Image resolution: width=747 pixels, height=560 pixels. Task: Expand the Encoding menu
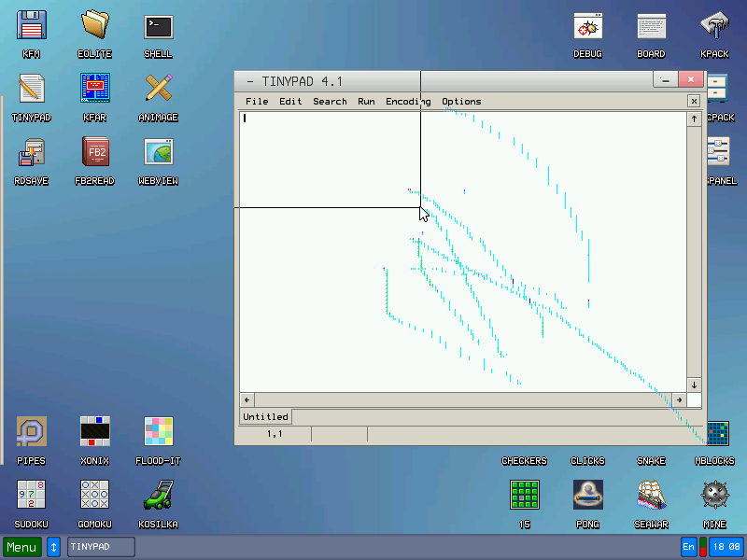point(408,102)
